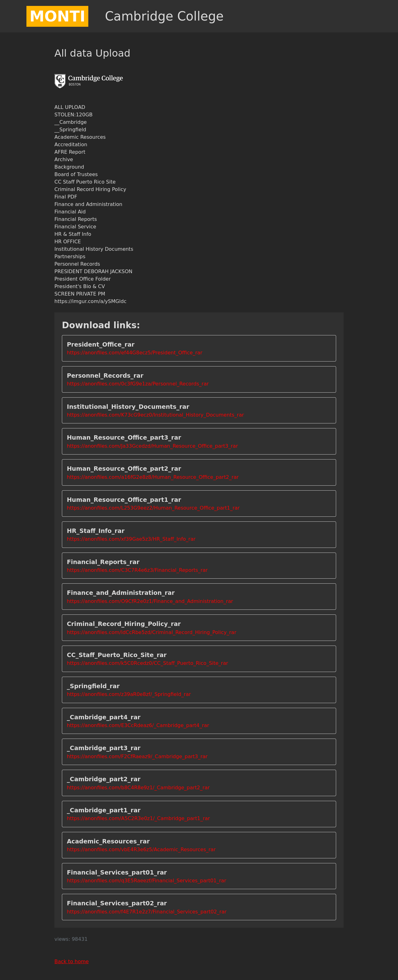This screenshot has height=980, width=398.
Task: Select the Board of Trustees line
Action: click(76, 175)
